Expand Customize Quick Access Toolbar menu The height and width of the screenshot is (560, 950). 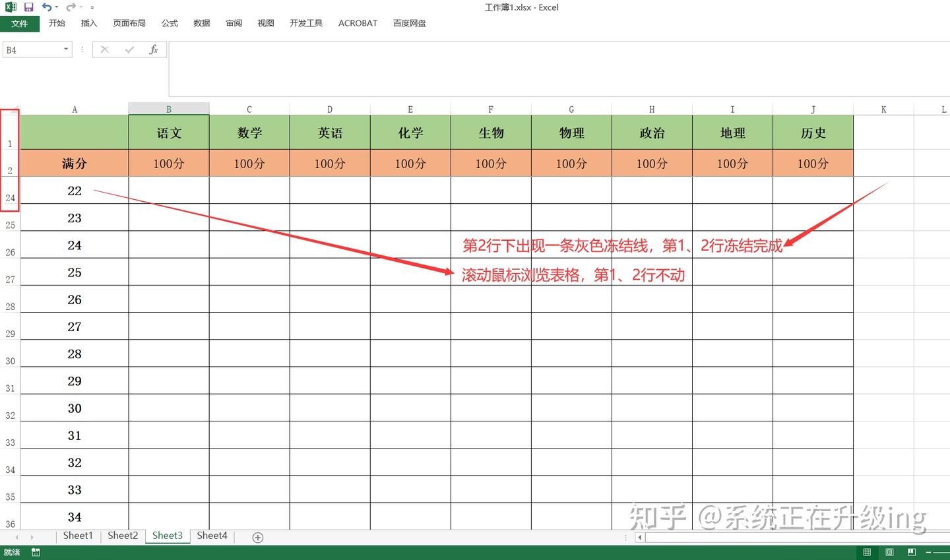[92, 8]
